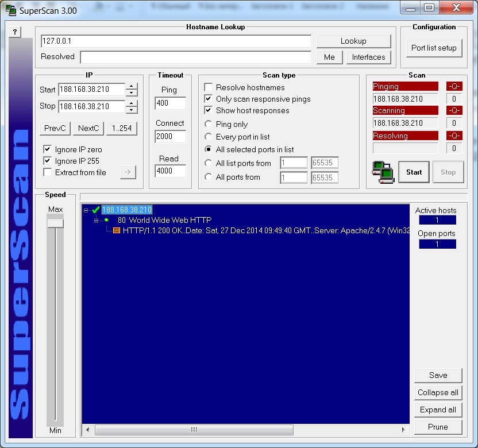This screenshot has width=478, height=448.
Task: Increment the Stop IP with up arrow
Action: point(132,103)
